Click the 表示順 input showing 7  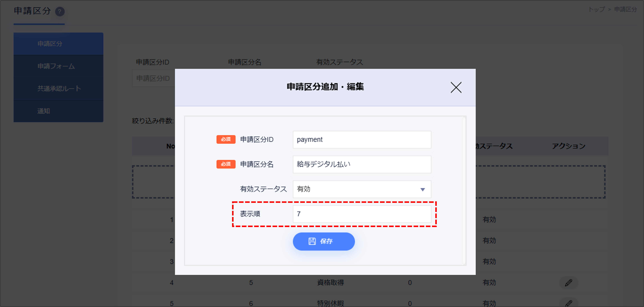(x=362, y=214)
